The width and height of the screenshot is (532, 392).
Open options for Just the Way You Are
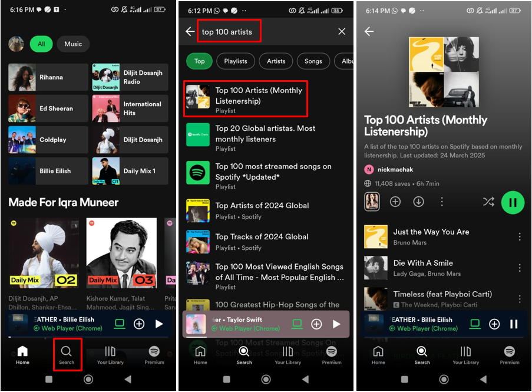(x=520, y=236)
